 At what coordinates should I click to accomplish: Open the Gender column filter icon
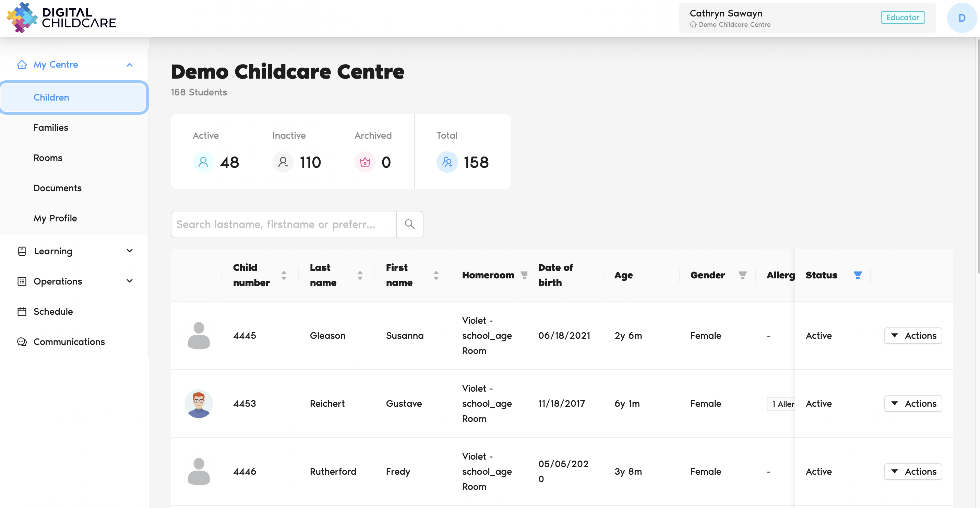pyautogui.click(x=742, y=275)
